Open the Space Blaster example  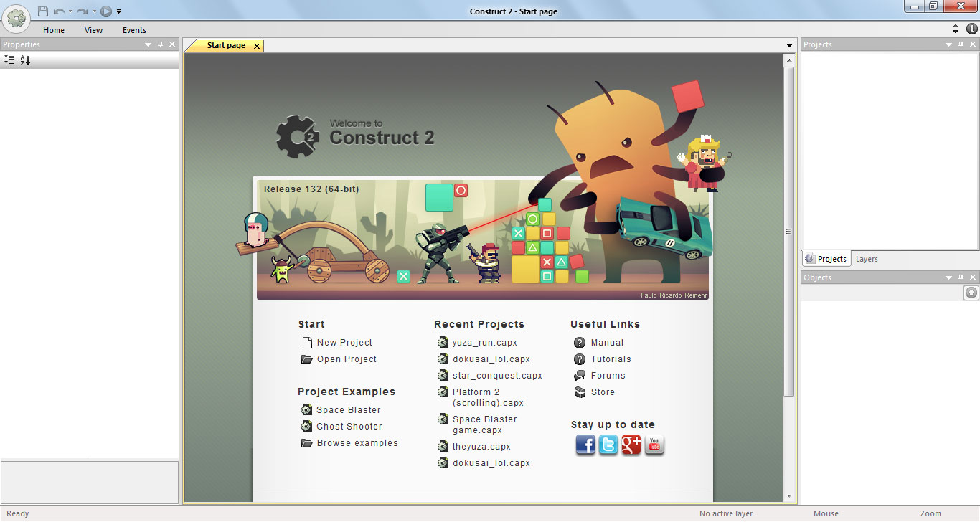(349, 410)
